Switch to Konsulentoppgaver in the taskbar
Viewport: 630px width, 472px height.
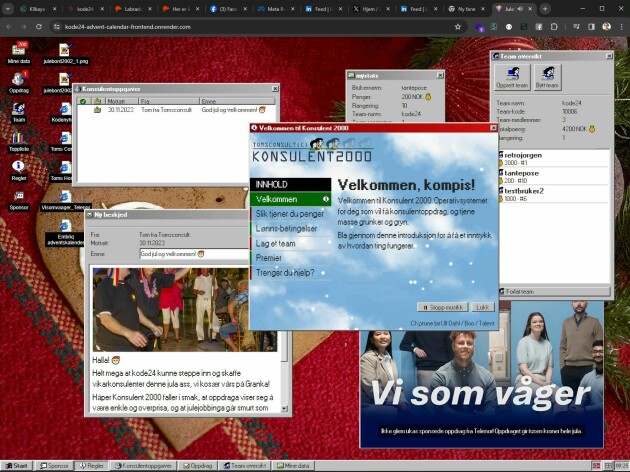point(143,466)
